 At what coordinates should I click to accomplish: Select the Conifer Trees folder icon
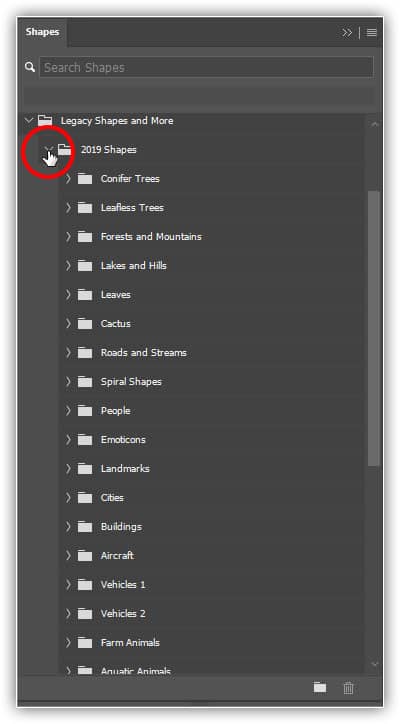[85, 179]
